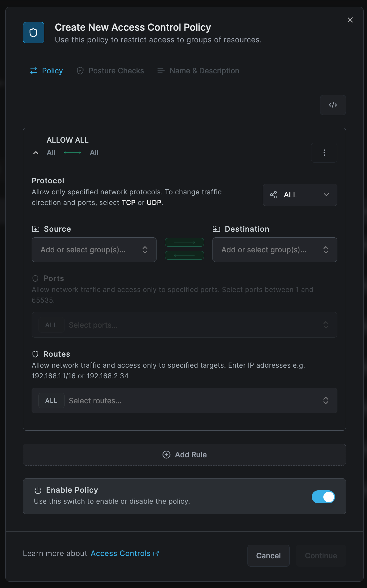Switch to the Name & Description tab
The height and width of the screenshot is (588, 367).
point(198,71)
